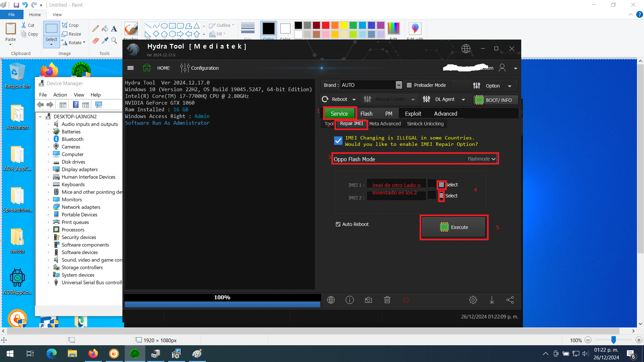Click the language globe in Hydra's title bar
The width and height of the screenshot is (644, 362).
(x=466, y=49)
